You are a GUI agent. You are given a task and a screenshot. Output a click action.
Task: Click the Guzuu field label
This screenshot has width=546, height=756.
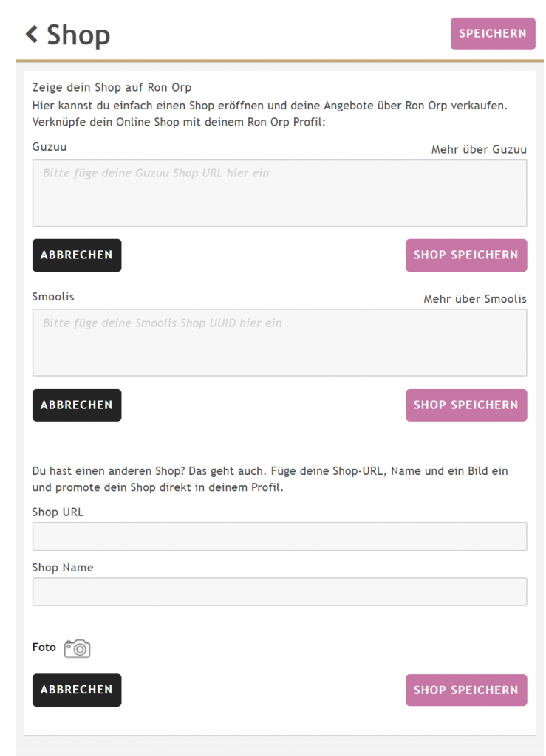(50, 147)
